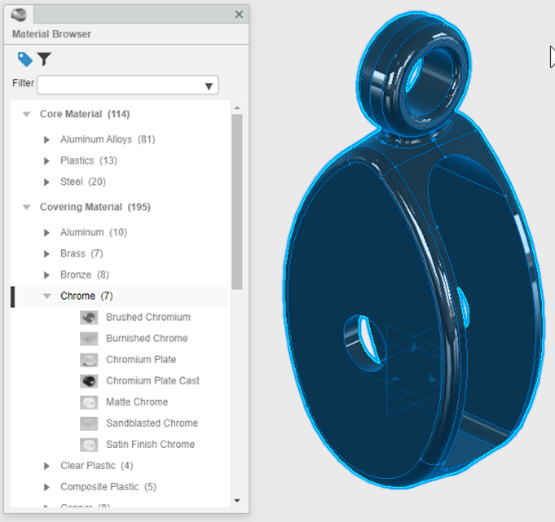555x522 pixels.
Task: Click the 'Matte Chrome' label
Action: coord(137,402)
